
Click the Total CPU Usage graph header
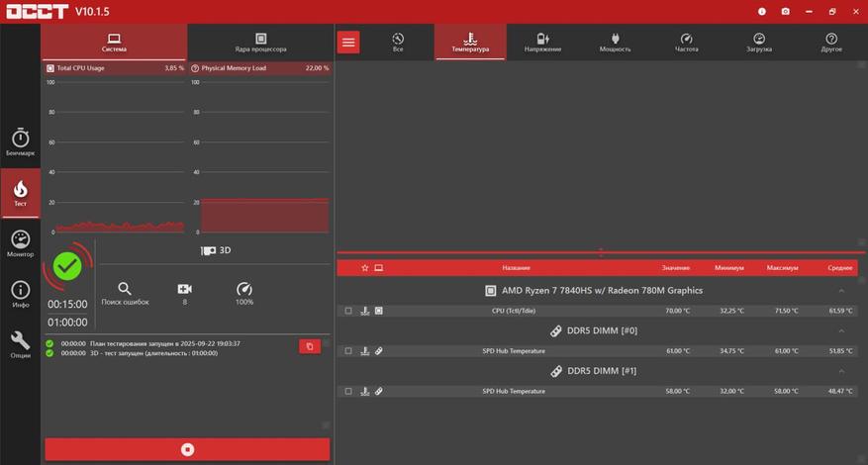115,68
